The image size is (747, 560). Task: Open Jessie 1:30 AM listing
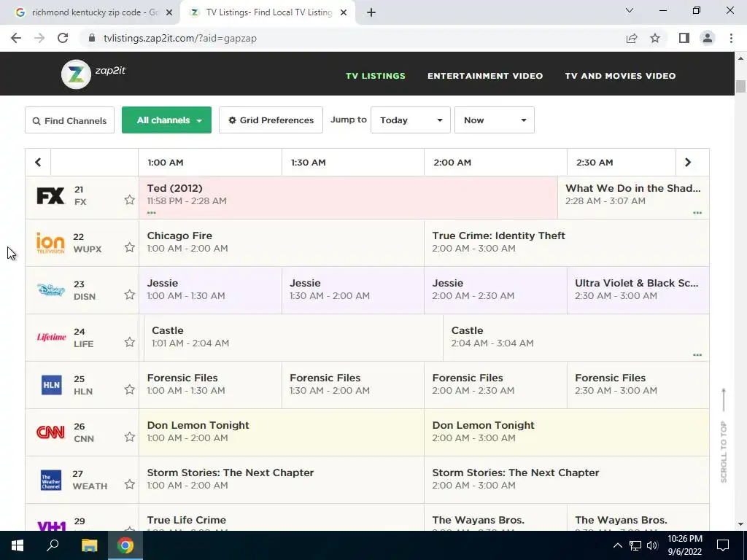pos(352,290)
